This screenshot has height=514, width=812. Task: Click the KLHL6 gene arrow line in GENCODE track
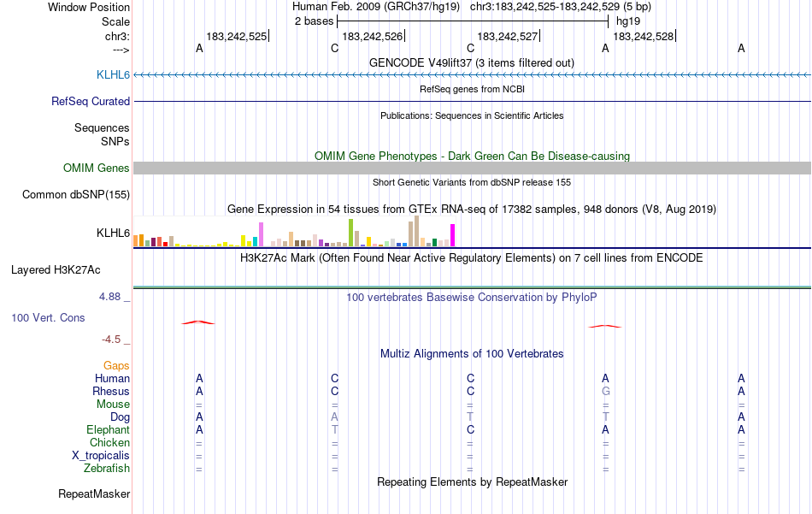pyautogui.click(x=472, y=75)
